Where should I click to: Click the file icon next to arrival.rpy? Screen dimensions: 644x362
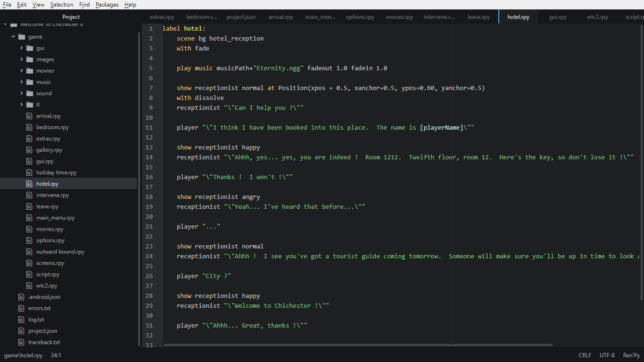coord(29,115)
